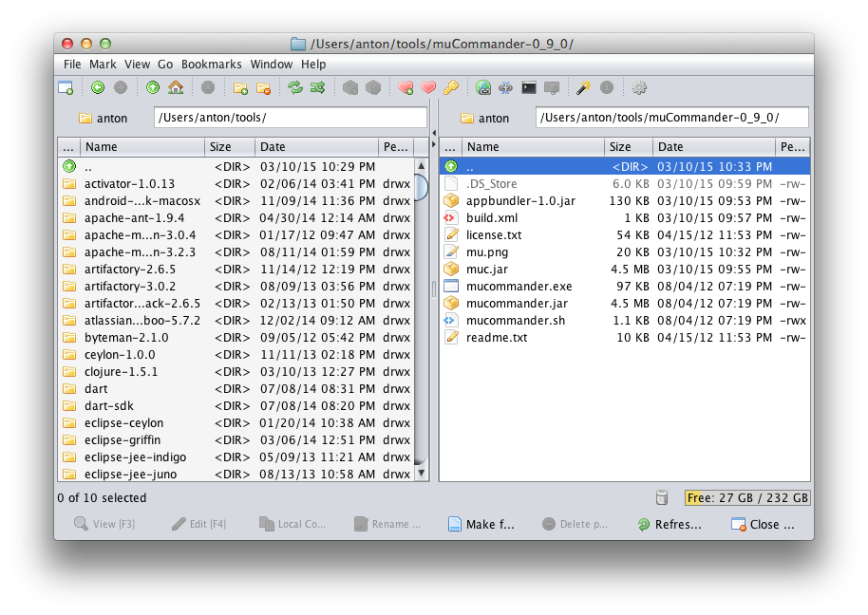This screenshot has width=868, height=615.
Task: Focus the right panel muCommander-0_9_0 path field
Action: click(x=672, y=118)
